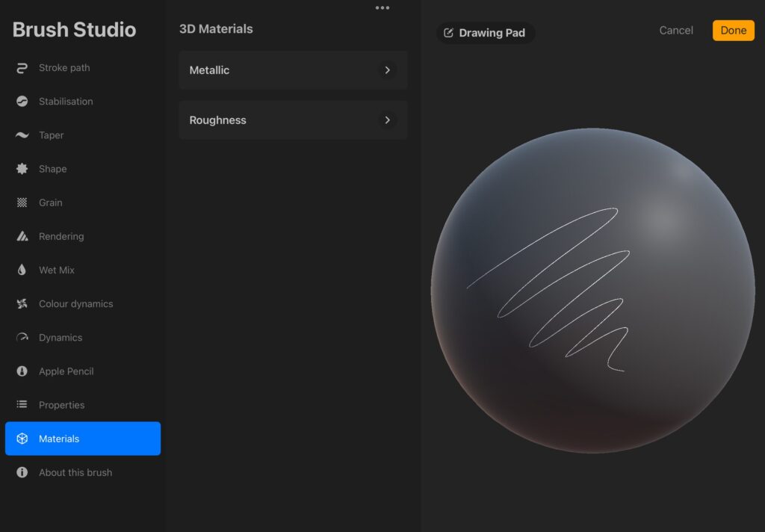Select the Wet Mix droplet icon
This screenshot has width=765, height=532.
click(22, 270)
